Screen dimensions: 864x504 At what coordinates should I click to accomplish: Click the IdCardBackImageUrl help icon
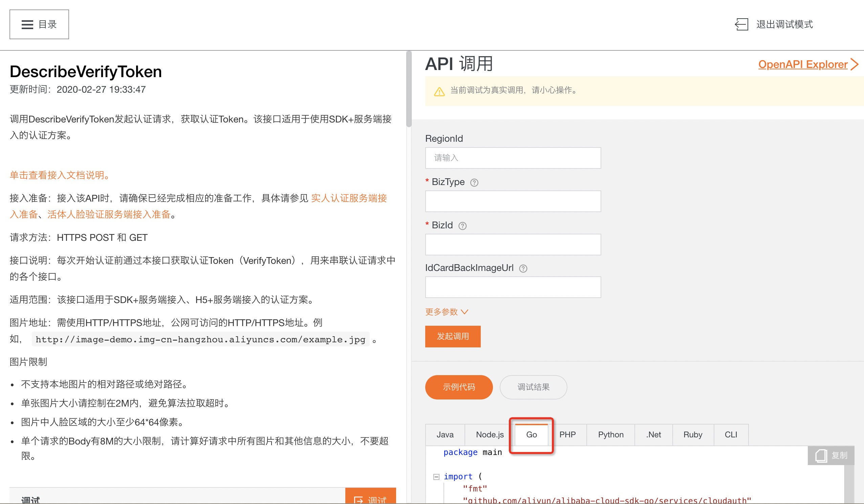tap(523, 269)
